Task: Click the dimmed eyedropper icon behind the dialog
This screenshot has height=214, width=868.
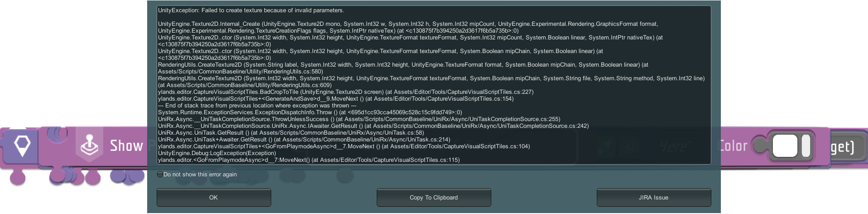Action: [x=605, y=146]
